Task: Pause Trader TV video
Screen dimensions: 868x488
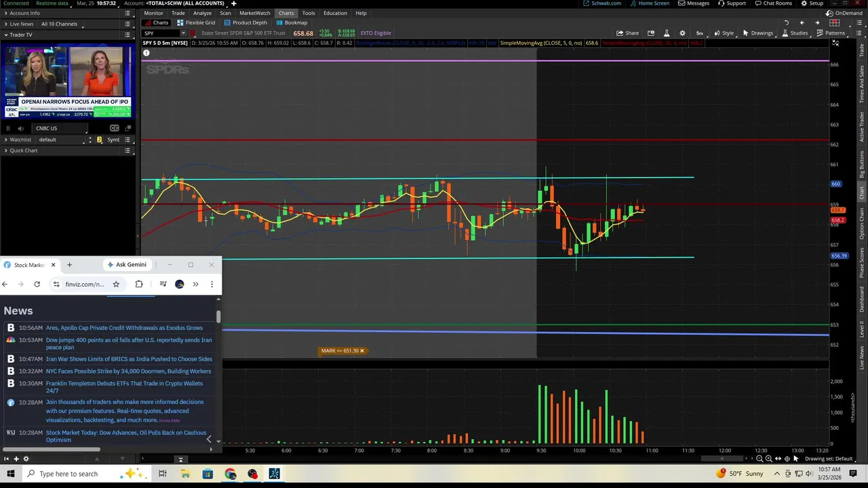Action: tap(8, 128)
